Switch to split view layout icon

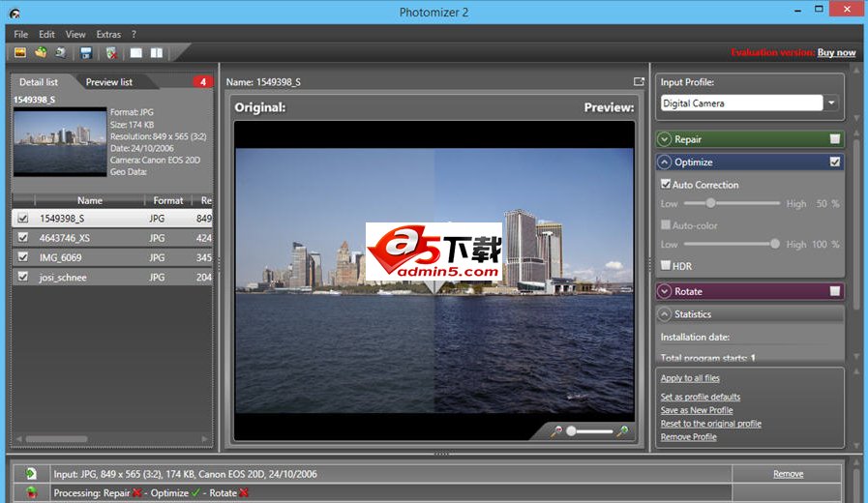tap(157, 53)
